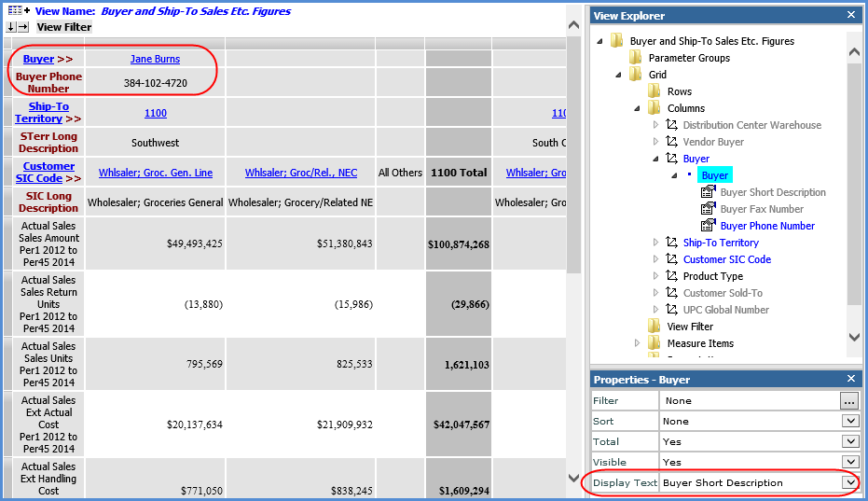Open the Sort property dropdown
The image size is (868, 501).
(849, 421)
